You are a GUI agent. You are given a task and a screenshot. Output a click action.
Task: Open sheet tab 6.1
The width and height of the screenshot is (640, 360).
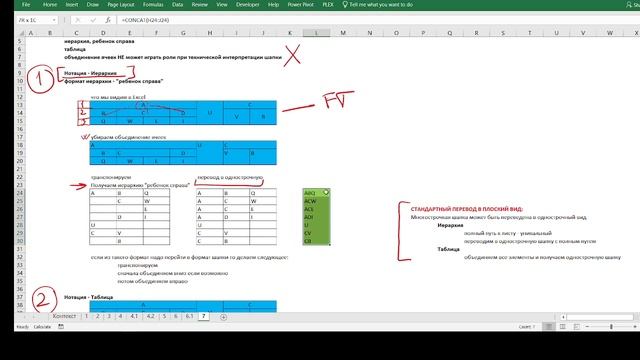pos(189,316)
